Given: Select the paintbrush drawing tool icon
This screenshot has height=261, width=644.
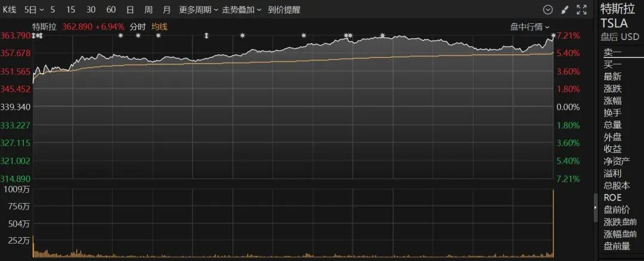Looking at the screenshot, I should pyautogui.click(x=565, y=10).
